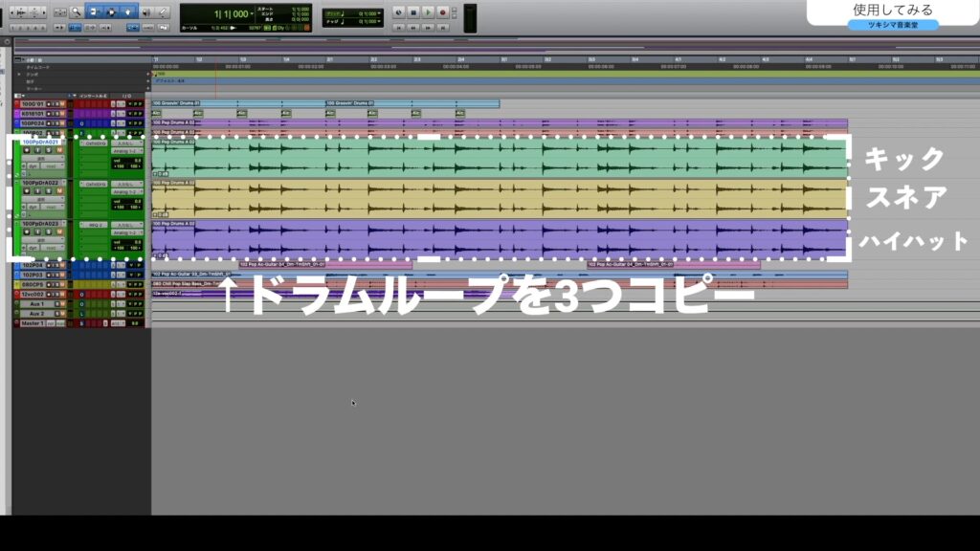This screenshot has height=551, width=980.
Task: Select the K018101 track name
Action: 33,114
